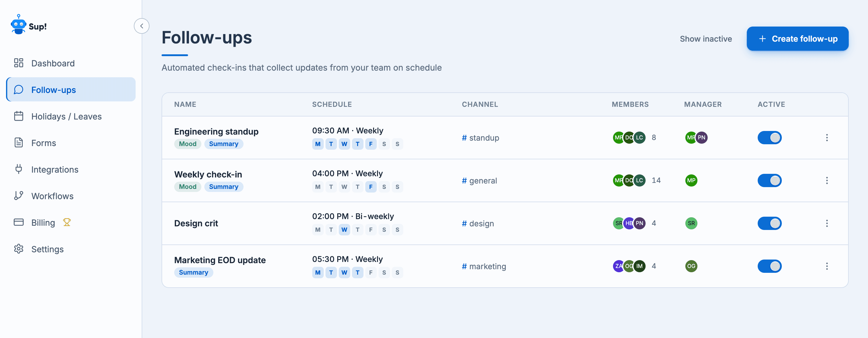Screen dimensions: 868x338
Task: Click the PN manager avatar on Engineering standup
Action: tap(702, 137)
